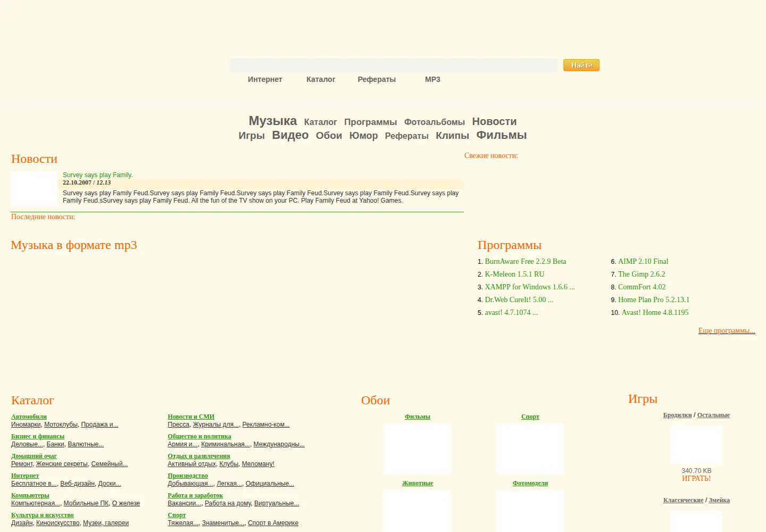Click the news article thumbnail image
Viewport: 766px width, 532px height.
(x=34, y=188)
